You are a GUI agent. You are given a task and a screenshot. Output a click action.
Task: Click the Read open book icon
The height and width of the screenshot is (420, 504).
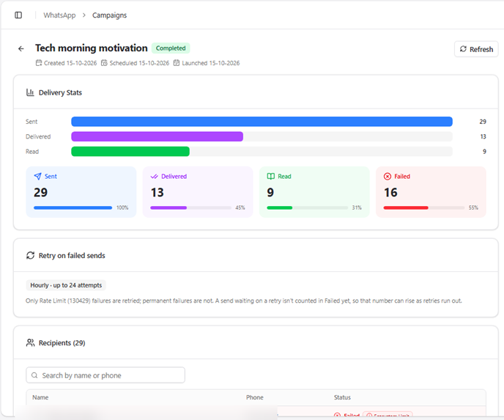pos(271,176)
